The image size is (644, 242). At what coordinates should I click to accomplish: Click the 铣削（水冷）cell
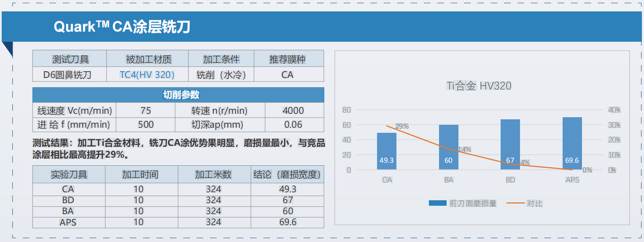(221, 75)
